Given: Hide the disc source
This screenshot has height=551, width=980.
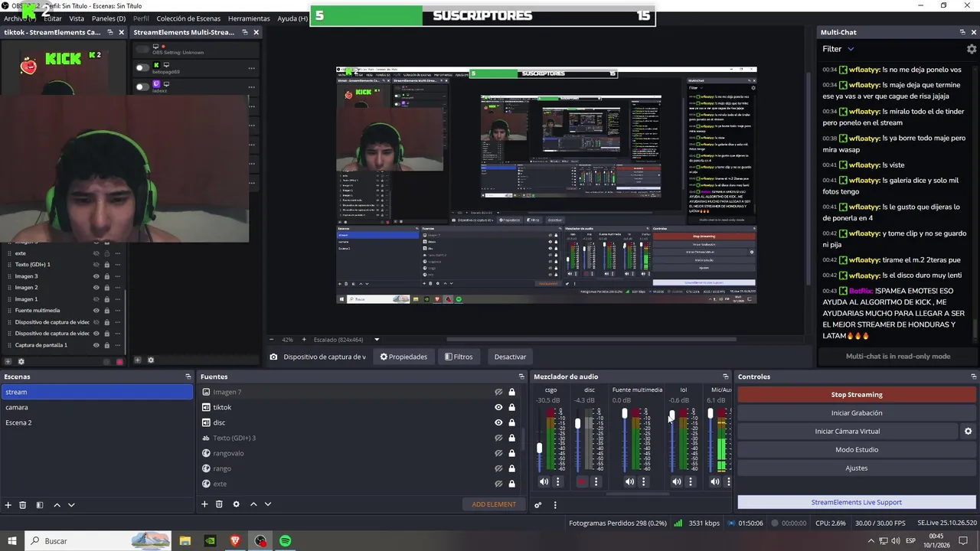Looking at the screenshot, I should pyautogui.click(x=498, y=422).
